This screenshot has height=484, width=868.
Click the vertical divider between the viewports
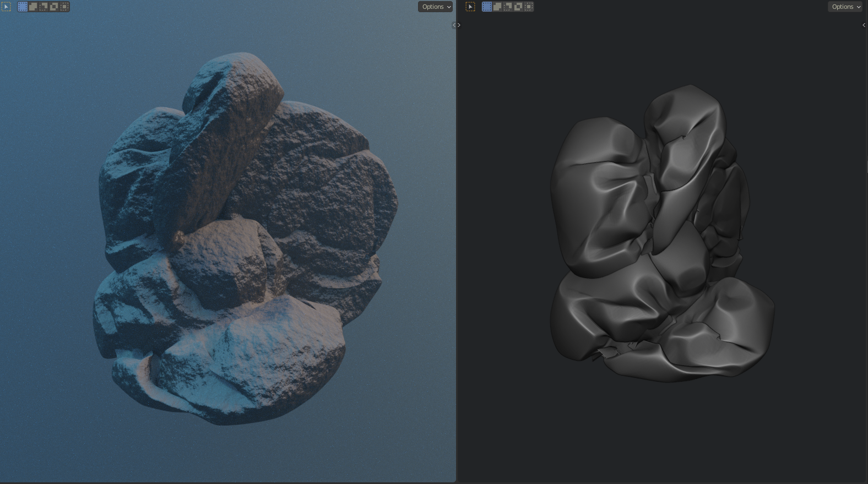tap(457, 248)
